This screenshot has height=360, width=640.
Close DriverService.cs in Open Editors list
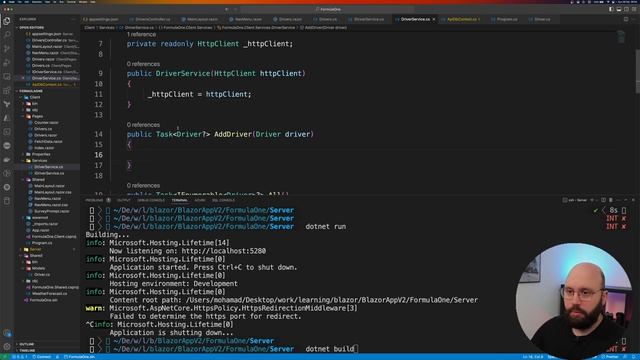click(x=23, y=78)
